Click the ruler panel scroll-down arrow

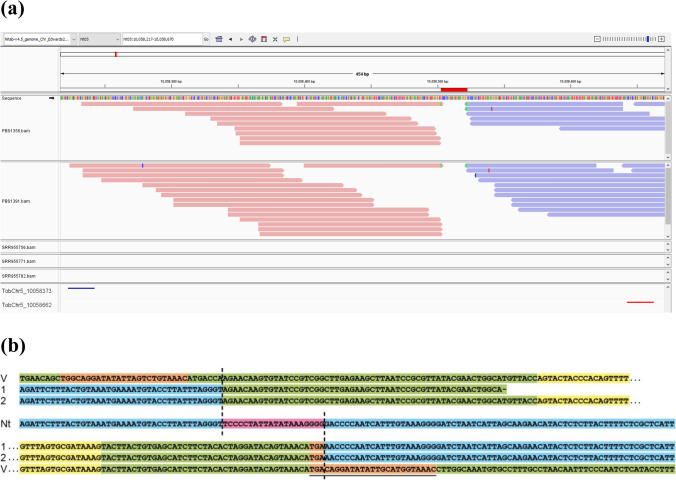click(x=668, y=89)
